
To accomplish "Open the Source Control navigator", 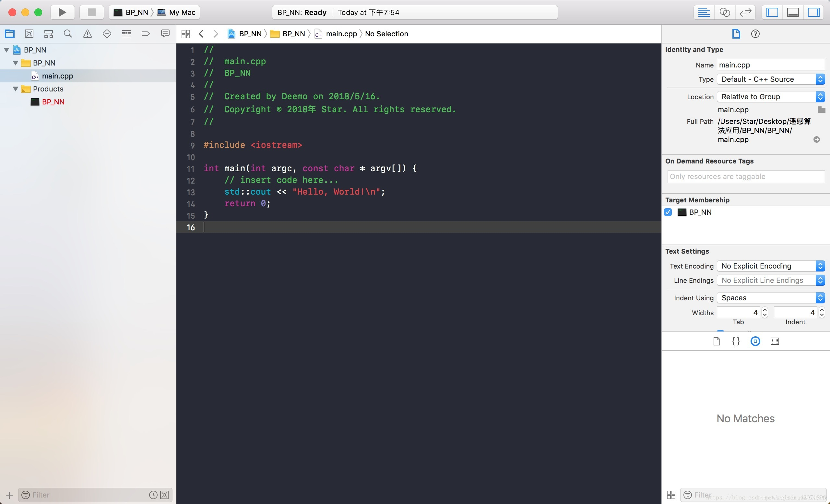I will [x=29, y=34].
